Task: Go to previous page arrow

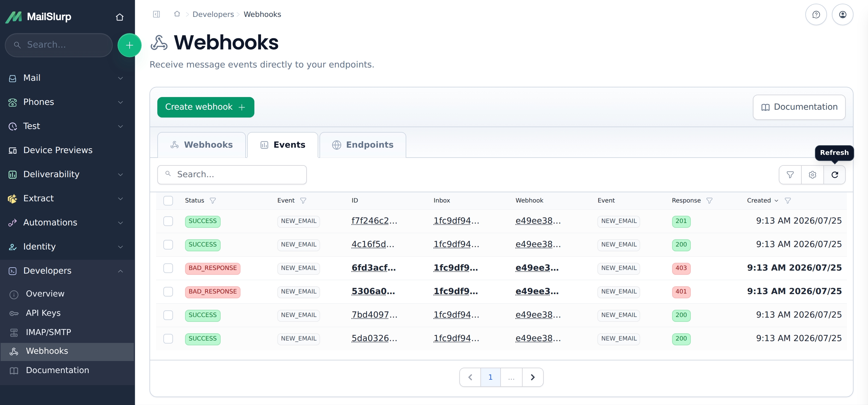Action: pos(470,377)
